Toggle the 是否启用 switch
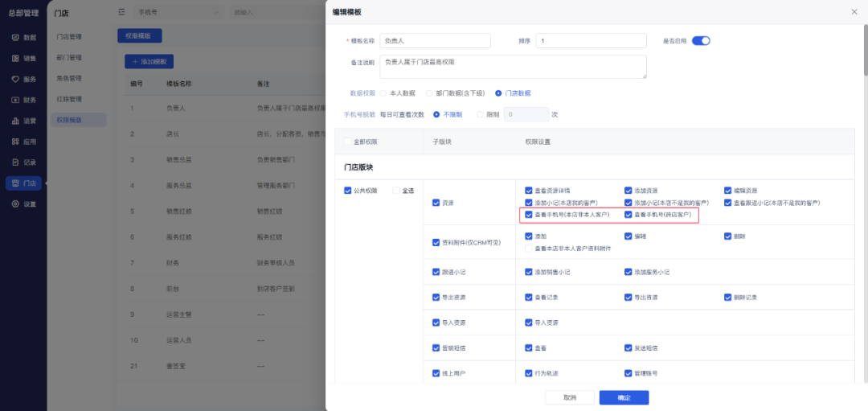 point(700,41)
